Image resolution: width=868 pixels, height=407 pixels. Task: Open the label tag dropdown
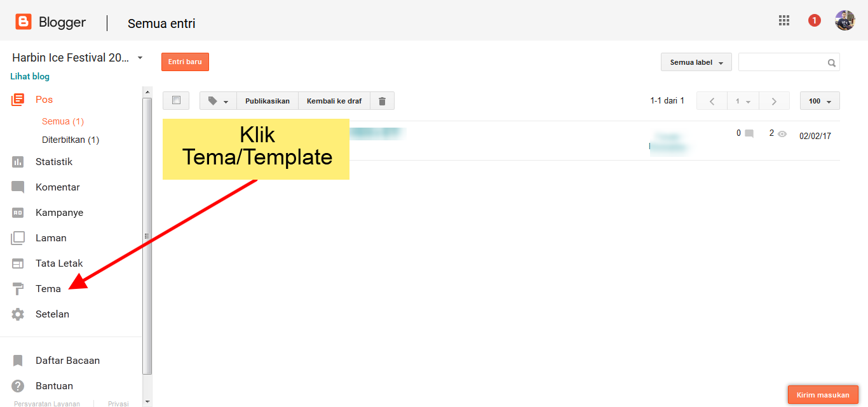coord(218,101)
